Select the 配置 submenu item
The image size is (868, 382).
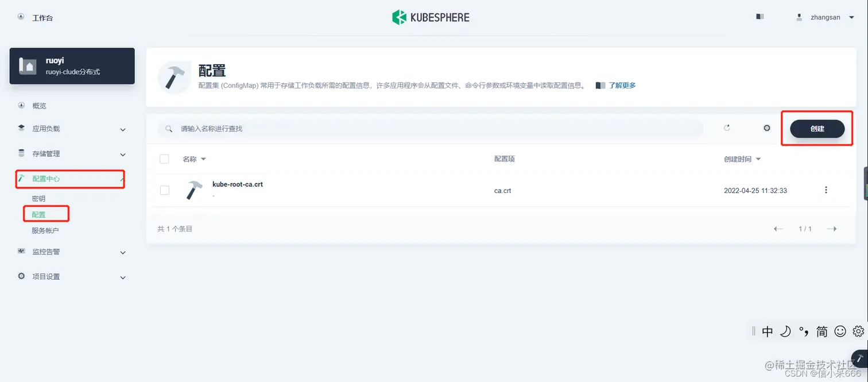pyautogui.click(x=38, y=215)
